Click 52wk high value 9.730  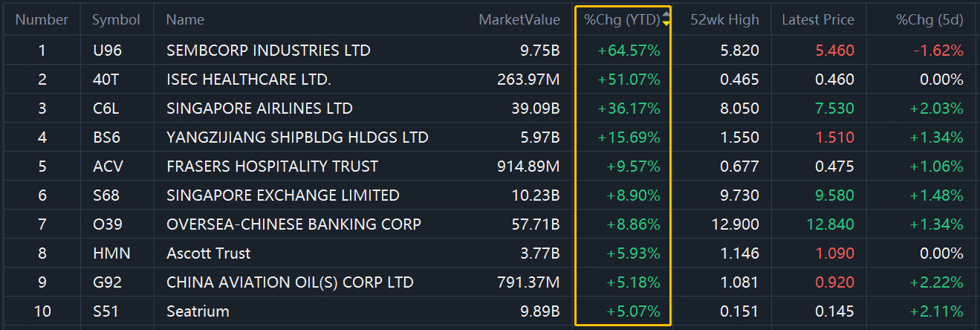coord(740,195)
